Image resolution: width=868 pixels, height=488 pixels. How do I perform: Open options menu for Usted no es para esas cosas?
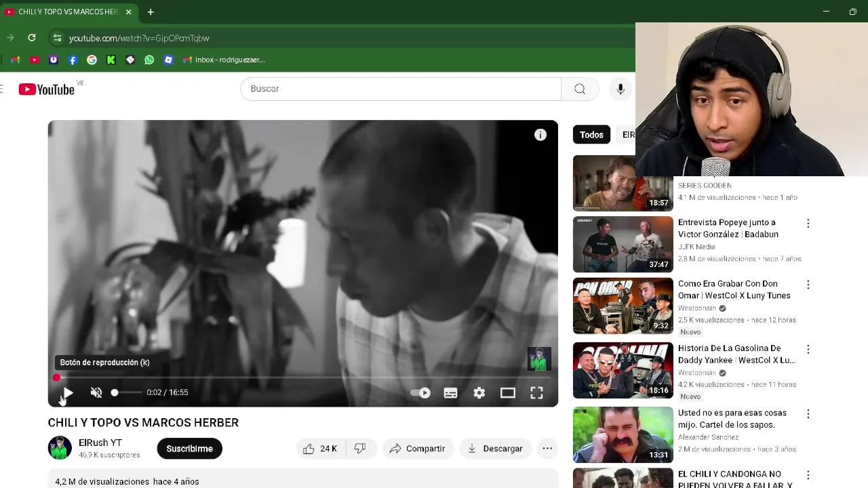[x=808, y=413]
